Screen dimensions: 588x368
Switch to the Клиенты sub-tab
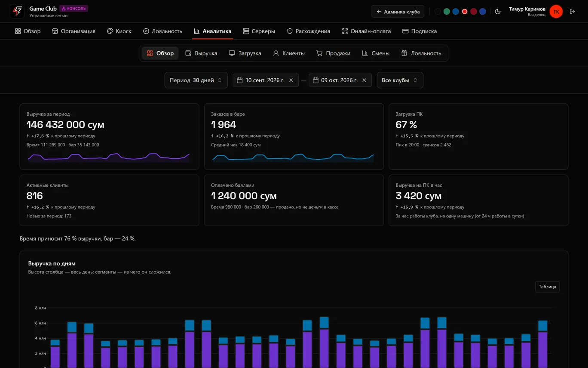(289, 53)
